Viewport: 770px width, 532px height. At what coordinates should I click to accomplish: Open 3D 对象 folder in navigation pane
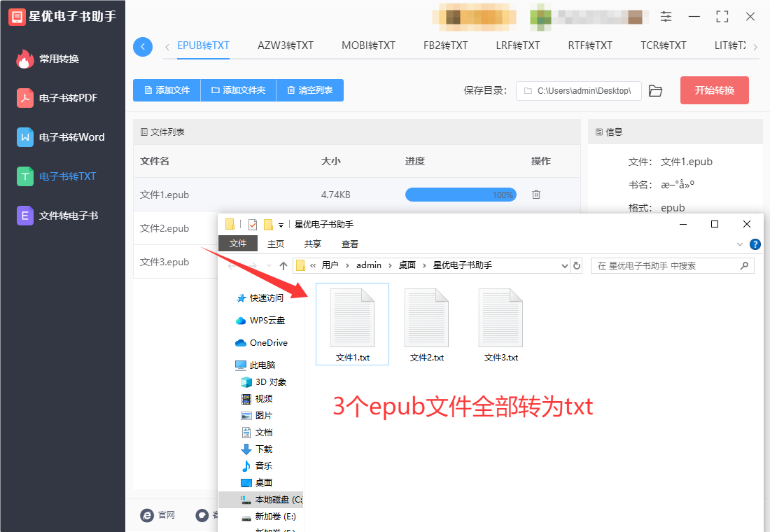(x=264, y=381)
